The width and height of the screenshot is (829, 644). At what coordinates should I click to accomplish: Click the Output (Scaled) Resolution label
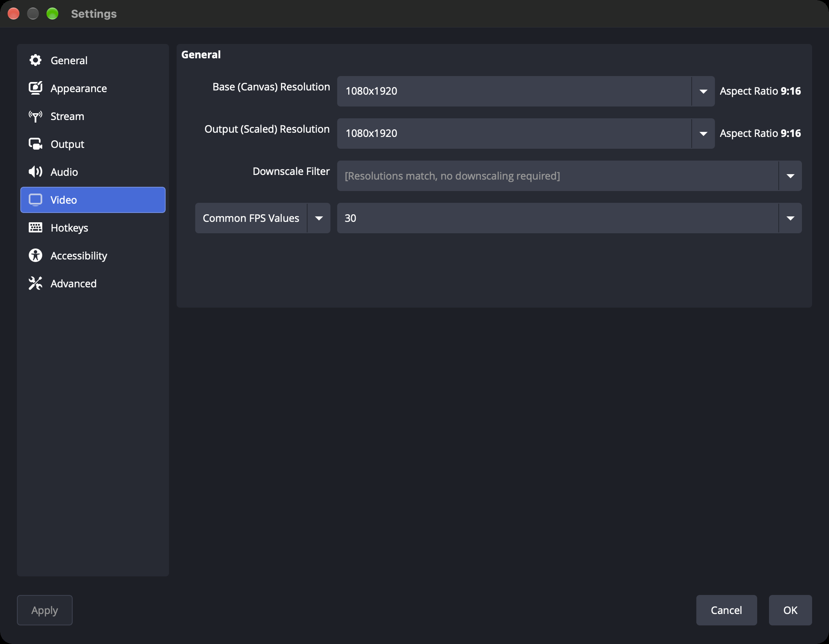tap(267, 129)
